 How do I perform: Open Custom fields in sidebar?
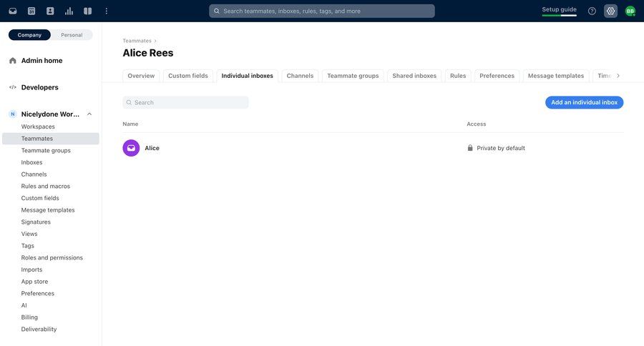click(x=40, y=198)
